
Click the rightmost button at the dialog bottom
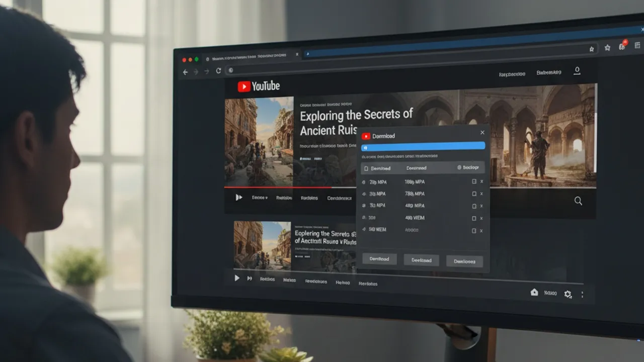pos(464,261)
